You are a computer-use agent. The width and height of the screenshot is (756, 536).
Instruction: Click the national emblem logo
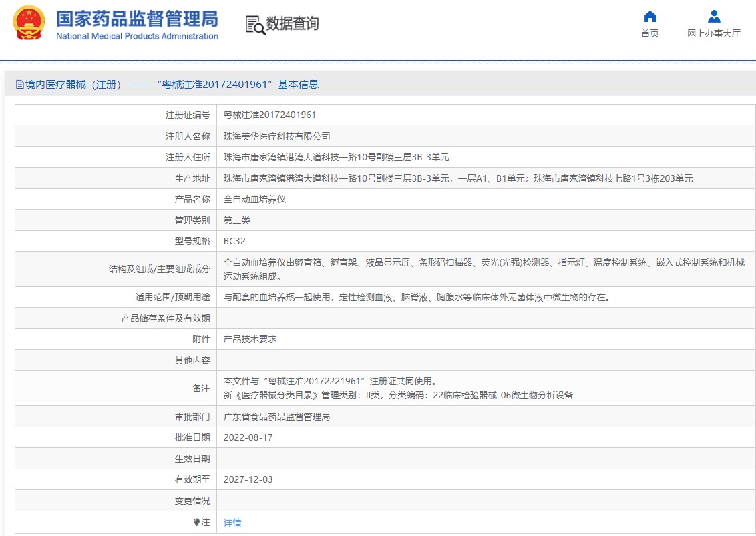point(29,23)
